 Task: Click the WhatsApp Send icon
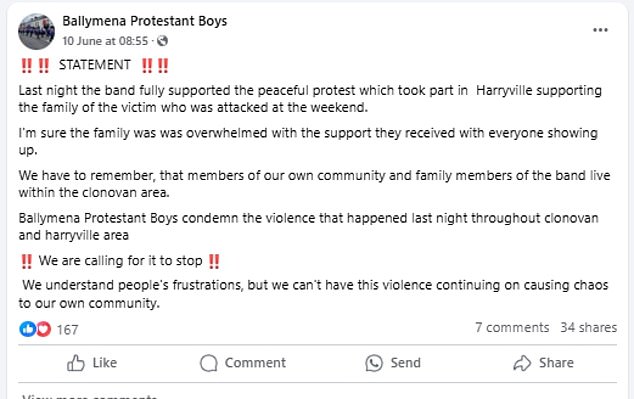pyautogui.click(x=374, y=363)
